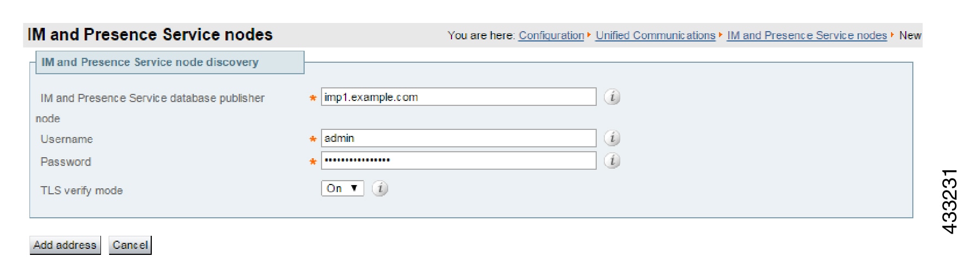Click the Password field label
The height and width of the screenshot is (280, 980).
[x=66, y=162]
